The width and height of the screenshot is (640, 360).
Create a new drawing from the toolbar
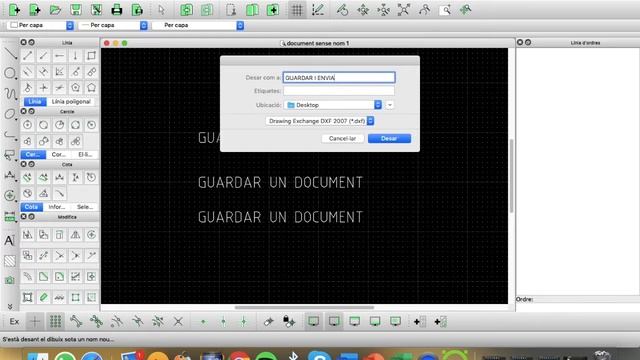point(14,10)
